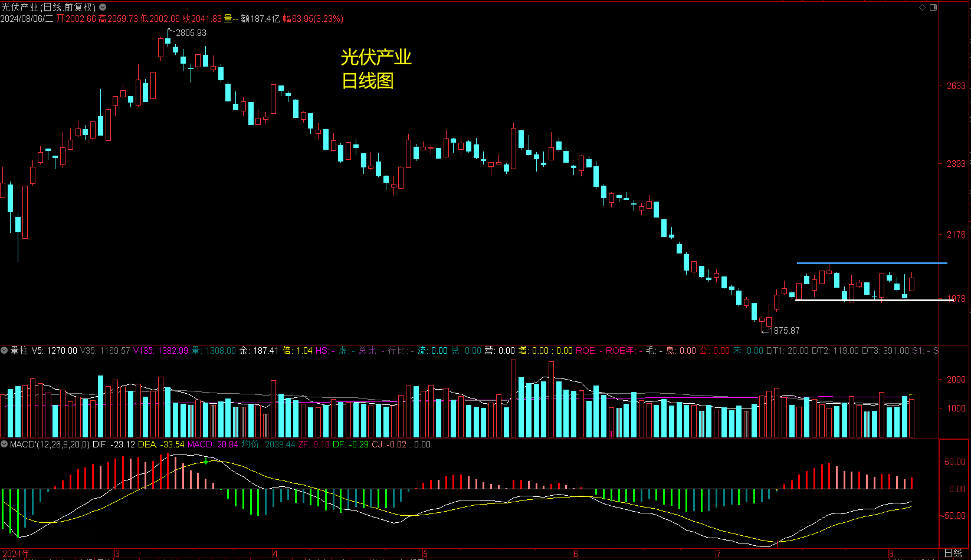Open the dropdown arrow beside 光伏产业(日线.前复权)

[x=103, y=7]
